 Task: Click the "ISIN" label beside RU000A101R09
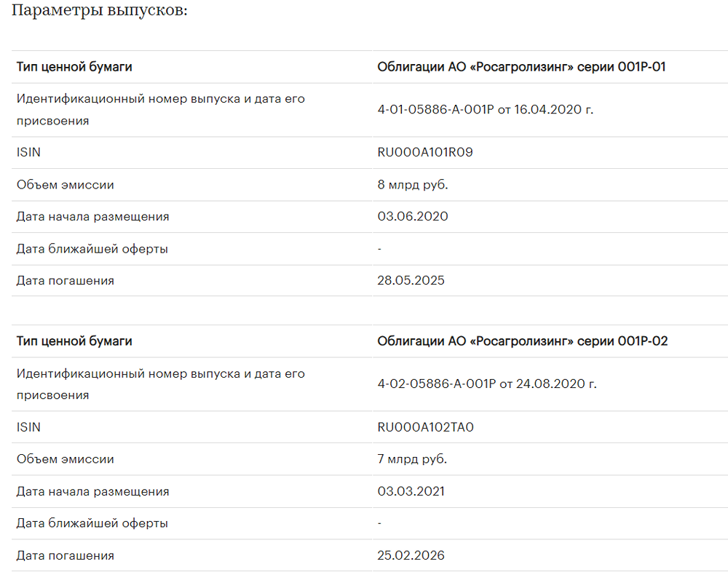28,153
